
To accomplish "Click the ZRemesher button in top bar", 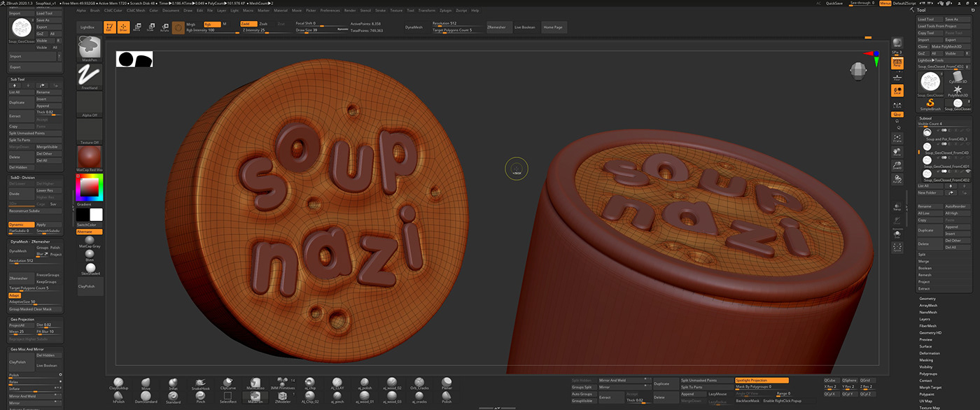I will click(496, 27).
